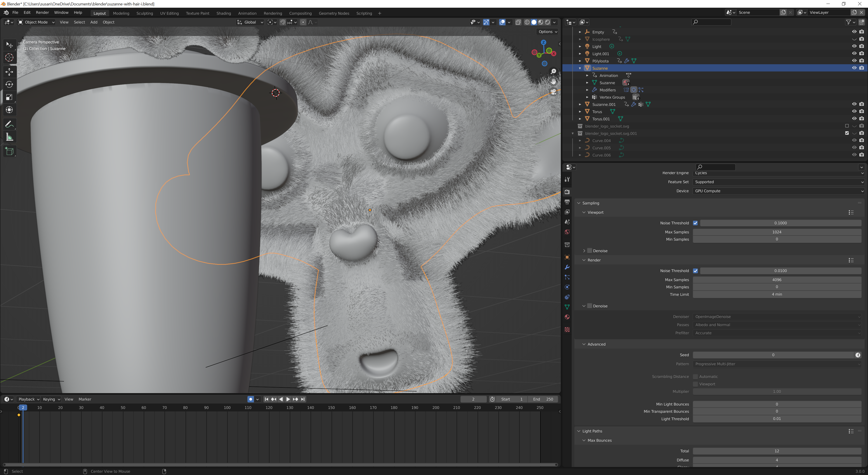Open the Physics properties tab
Image resolution: width=868 pixels, height=475 pixels.
click(x=567, y=287)
